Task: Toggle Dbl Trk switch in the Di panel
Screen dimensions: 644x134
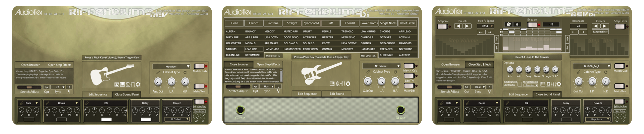Action: (409, 76)
